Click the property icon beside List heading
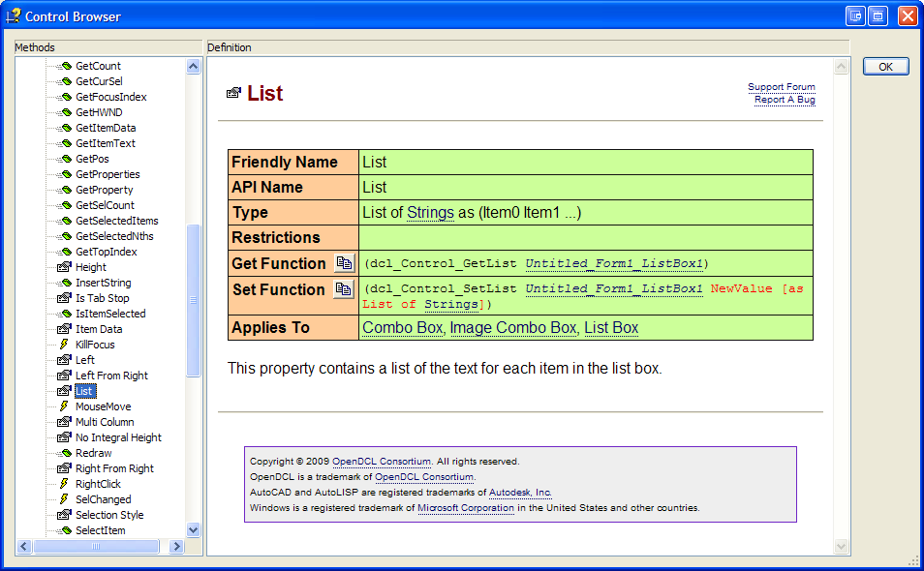924x571 pixels. pos(234,93)
